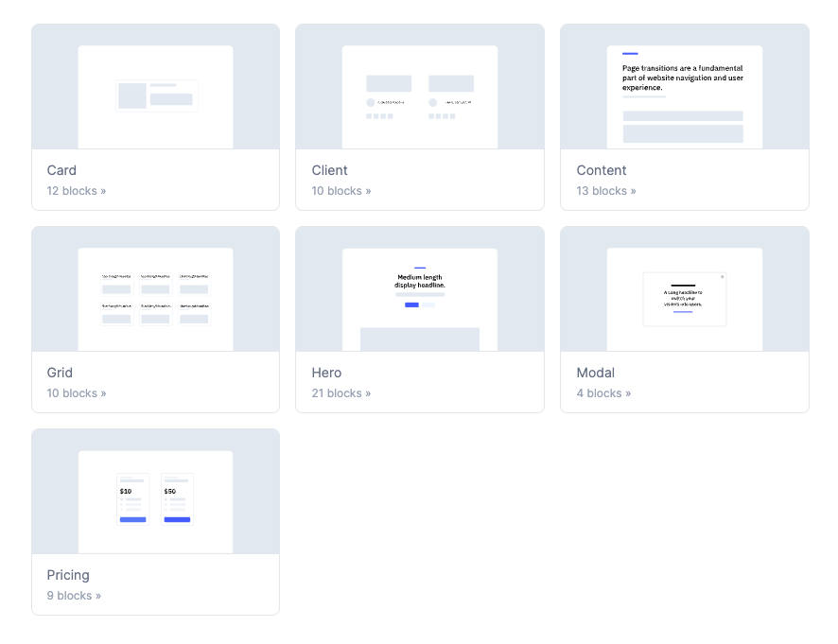Open the Hero preview thumbnail
838x644 pixels.
pos(420,289)
